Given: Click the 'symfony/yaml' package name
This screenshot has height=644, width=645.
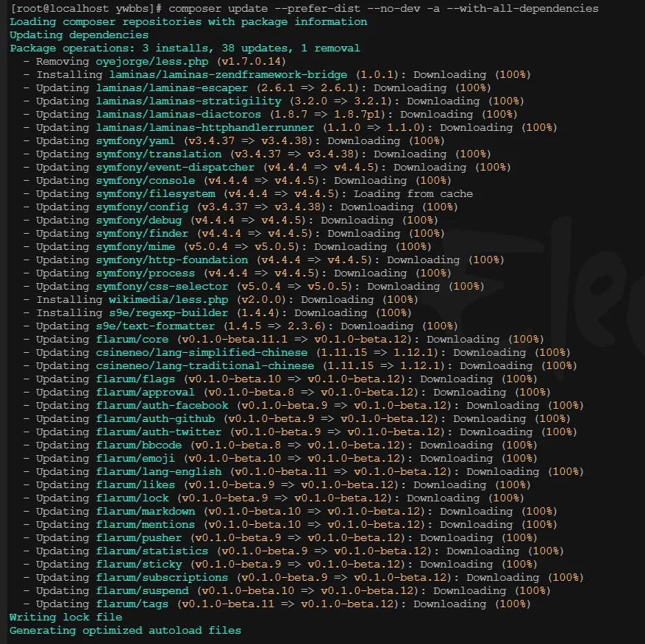Looking at the screenshot, I should coord(135,140).
